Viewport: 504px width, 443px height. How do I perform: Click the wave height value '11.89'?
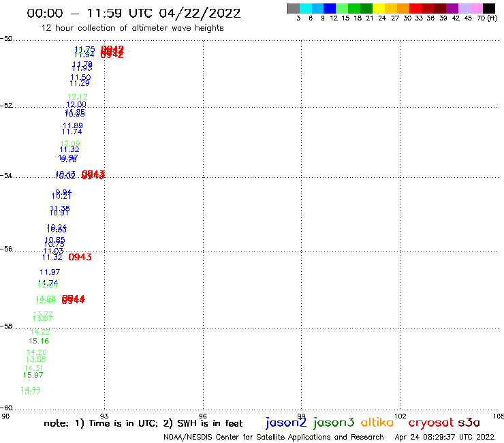click(73, 126)
